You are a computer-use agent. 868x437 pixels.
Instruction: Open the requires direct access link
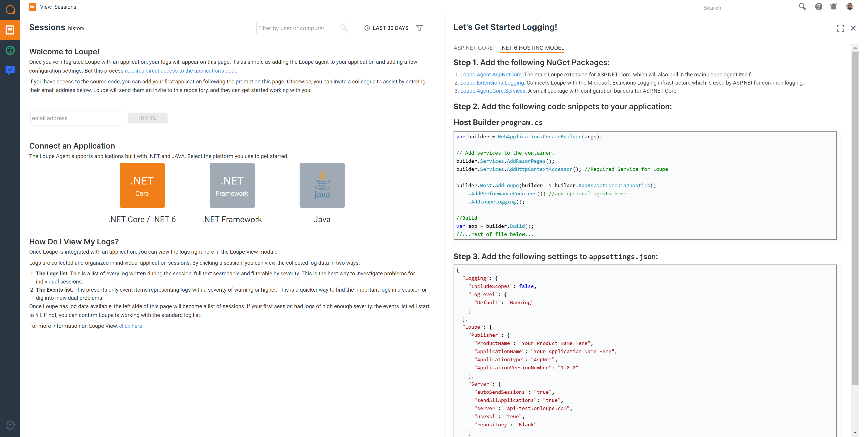click(x=181, y=71)
